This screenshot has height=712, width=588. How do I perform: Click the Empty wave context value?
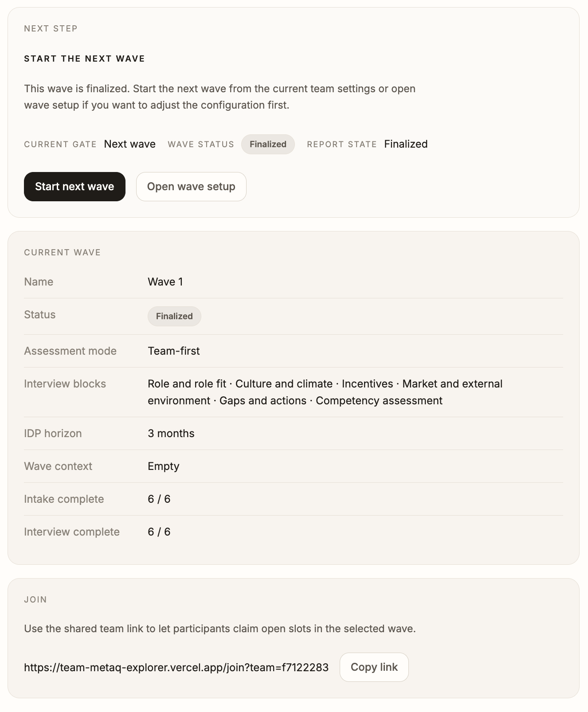(x=164, y=466)
